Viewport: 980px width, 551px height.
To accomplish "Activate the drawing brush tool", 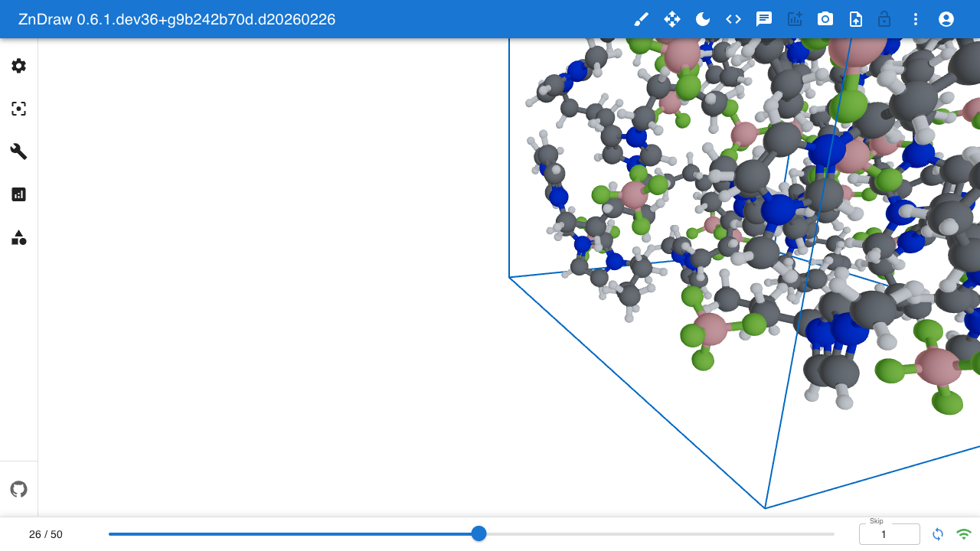I will click(642, 19).
